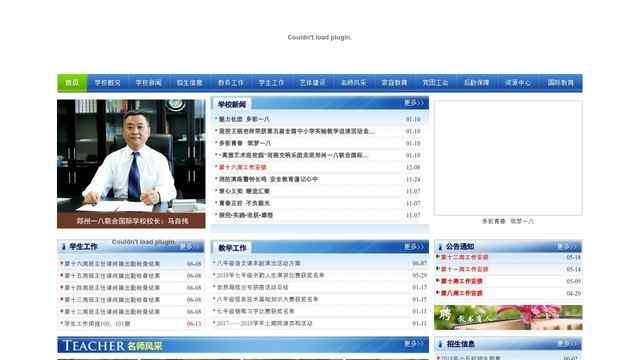Click the flower banner image below 公告通知
Screen dimensions: 640x360
(x=508, y=317)
